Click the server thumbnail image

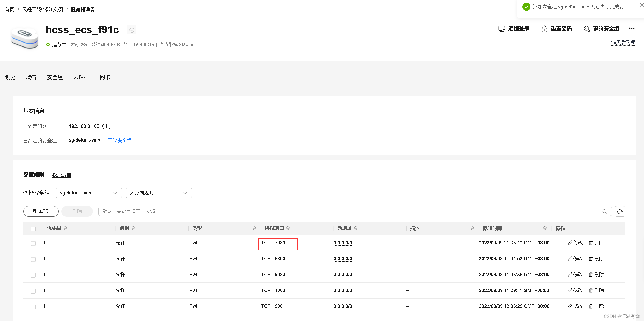(x=25, y=39)
